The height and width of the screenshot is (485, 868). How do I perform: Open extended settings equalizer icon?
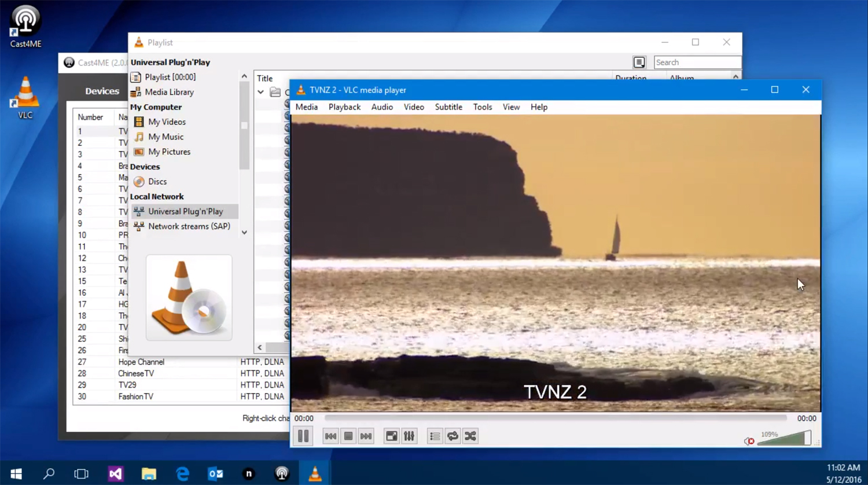point(409,436)
